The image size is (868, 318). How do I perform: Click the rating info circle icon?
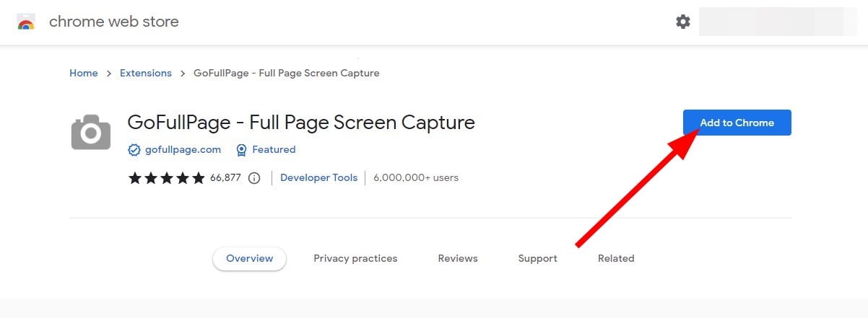(254, 178)
